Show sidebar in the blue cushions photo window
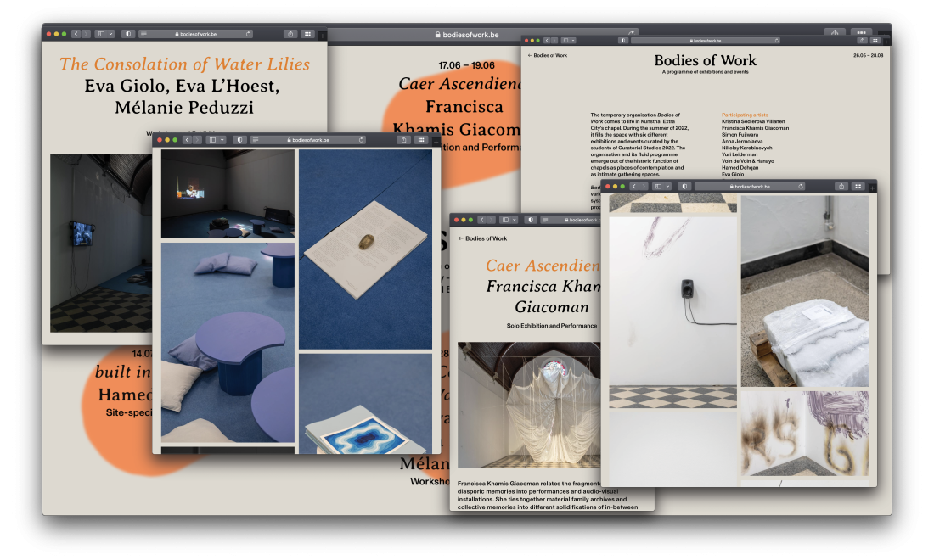 pyautogui.click(x=212, y=140)
